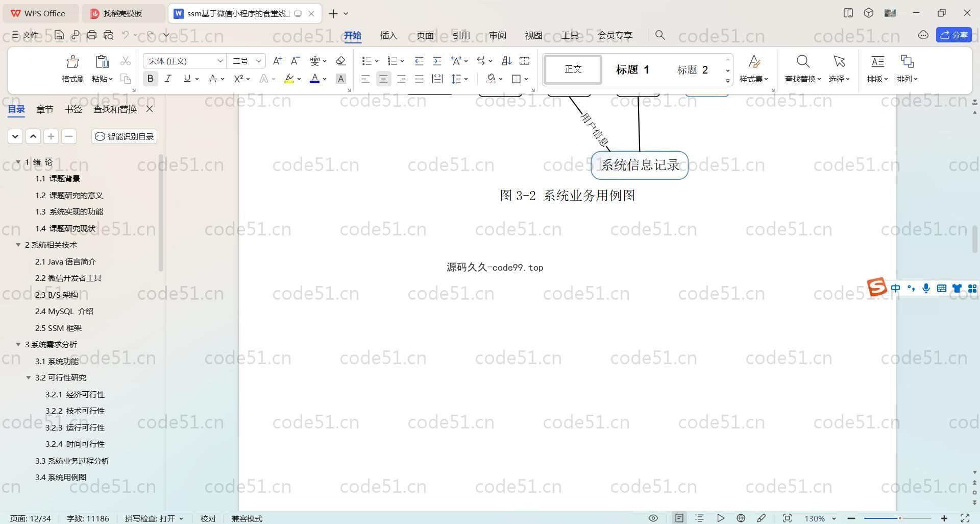Click the eraser clear formatting icon
The image size is (980, 524).
tap(340, 61)
